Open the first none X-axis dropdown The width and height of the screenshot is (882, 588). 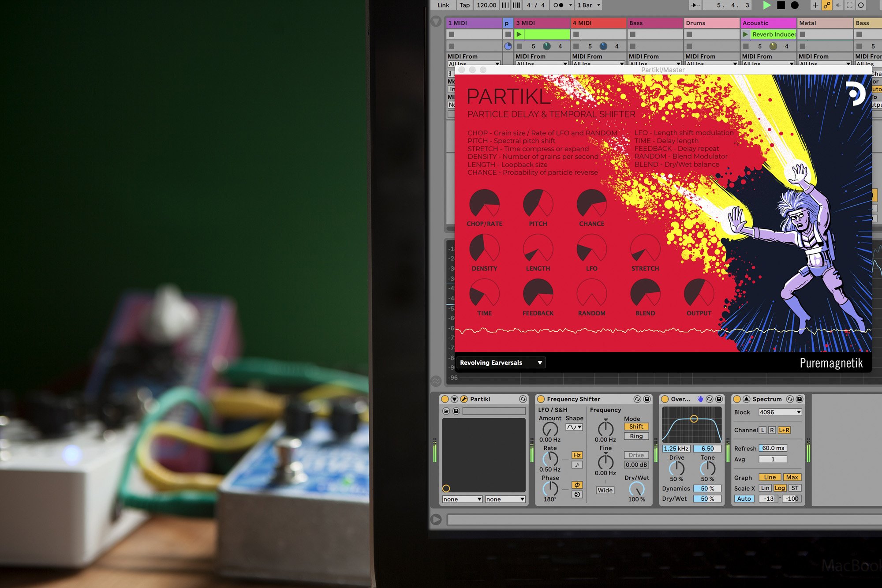[462, 499]
